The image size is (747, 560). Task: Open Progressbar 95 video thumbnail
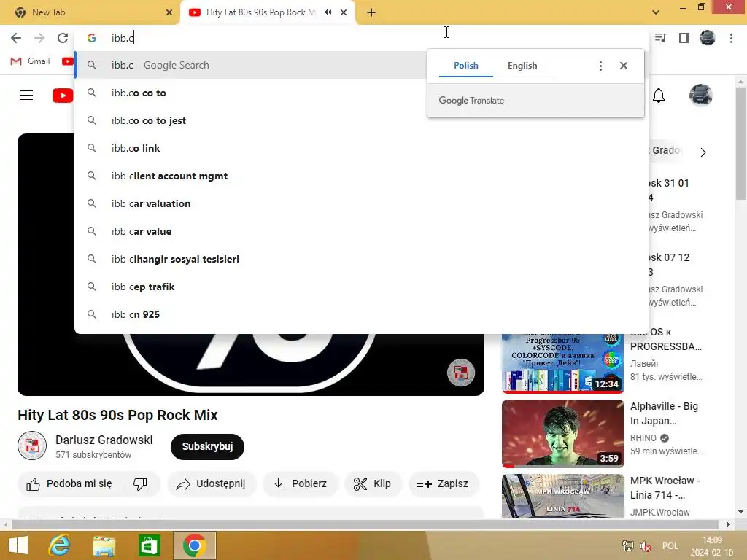tap(562, 363)
